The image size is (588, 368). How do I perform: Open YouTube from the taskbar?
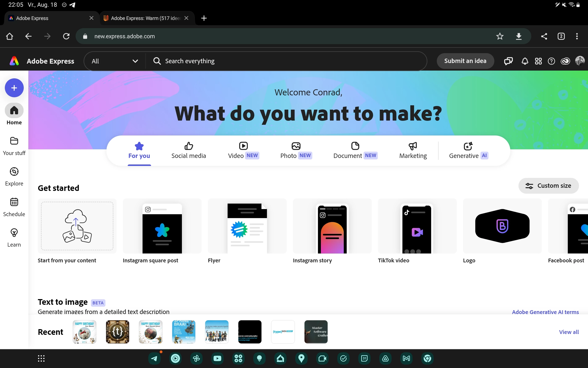pos(217,358)
